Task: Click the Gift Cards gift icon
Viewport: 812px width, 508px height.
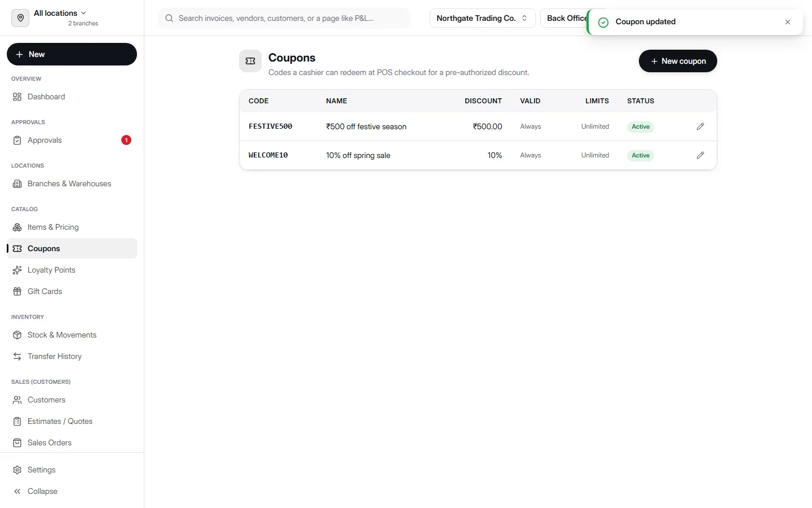Action: tap(17, 291)
